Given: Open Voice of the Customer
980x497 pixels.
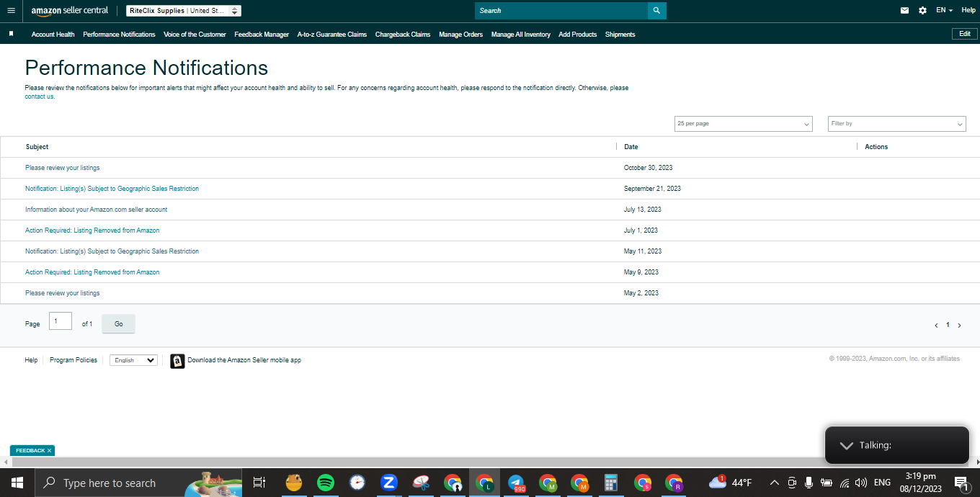Looking at the screenshot, I should 195,35.
